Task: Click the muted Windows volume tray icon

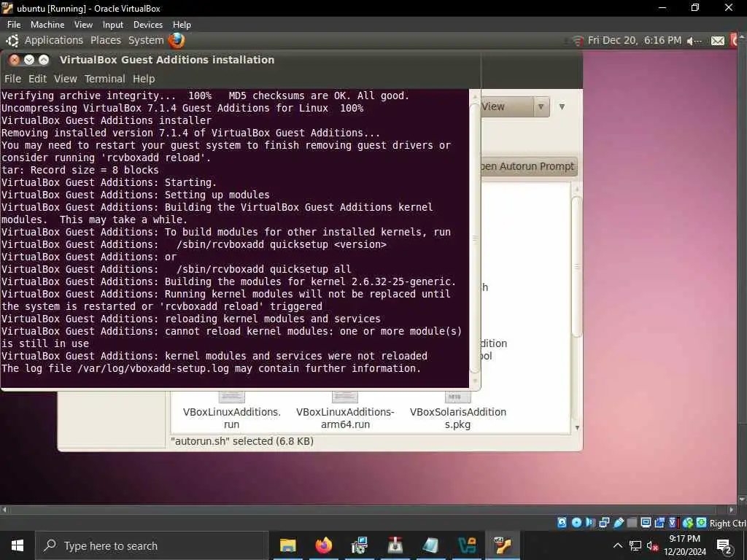Action: pos(652,545)
